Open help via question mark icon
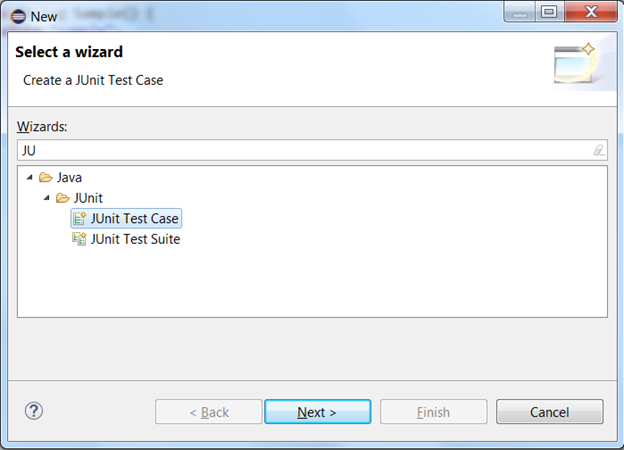624x450 pixels. [x=34, y=411]
